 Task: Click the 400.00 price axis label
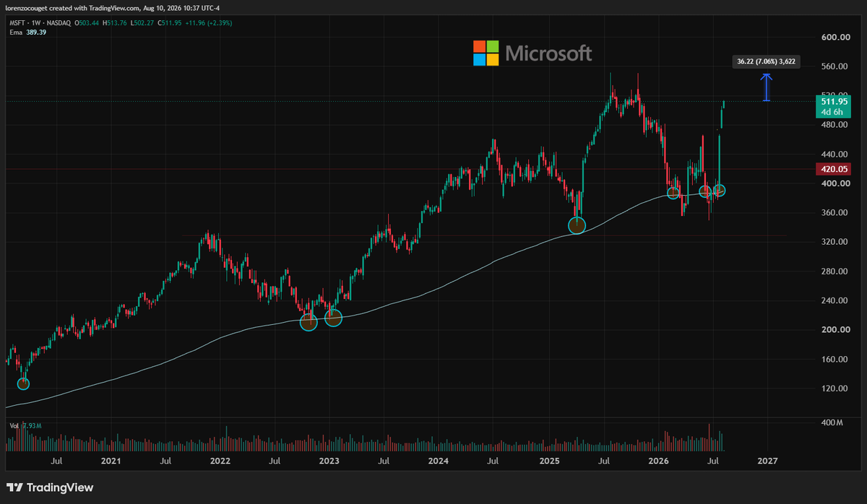835,183
